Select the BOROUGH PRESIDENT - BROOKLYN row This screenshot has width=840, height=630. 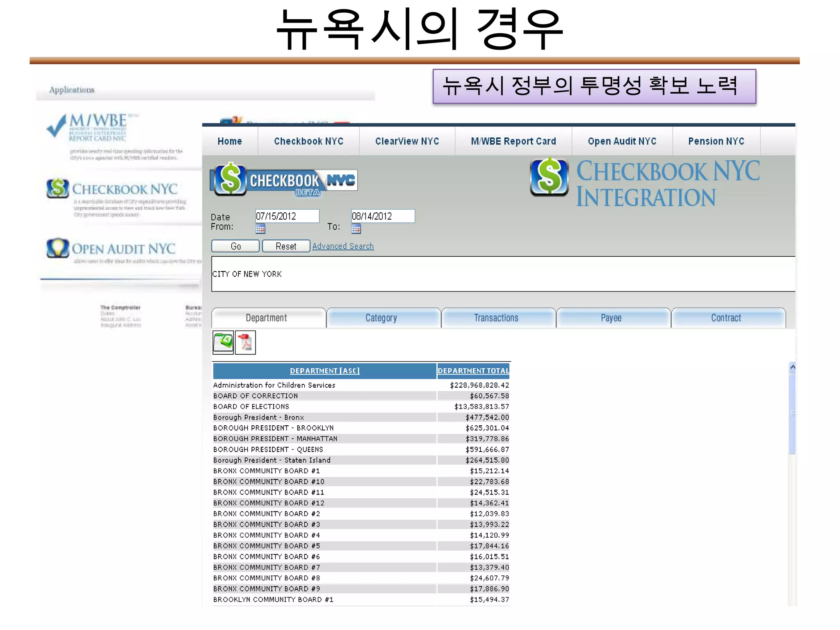[361, 428]
